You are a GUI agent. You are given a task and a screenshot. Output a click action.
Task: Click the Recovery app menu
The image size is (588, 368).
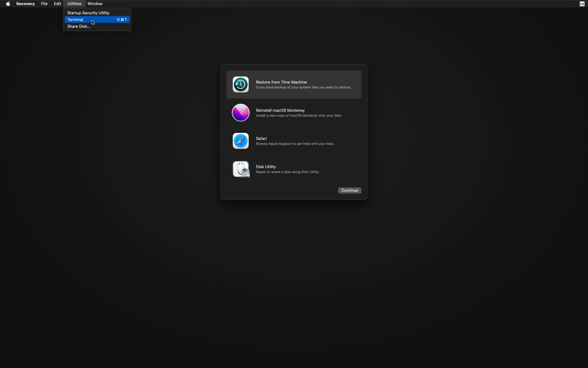pos(25,4)
